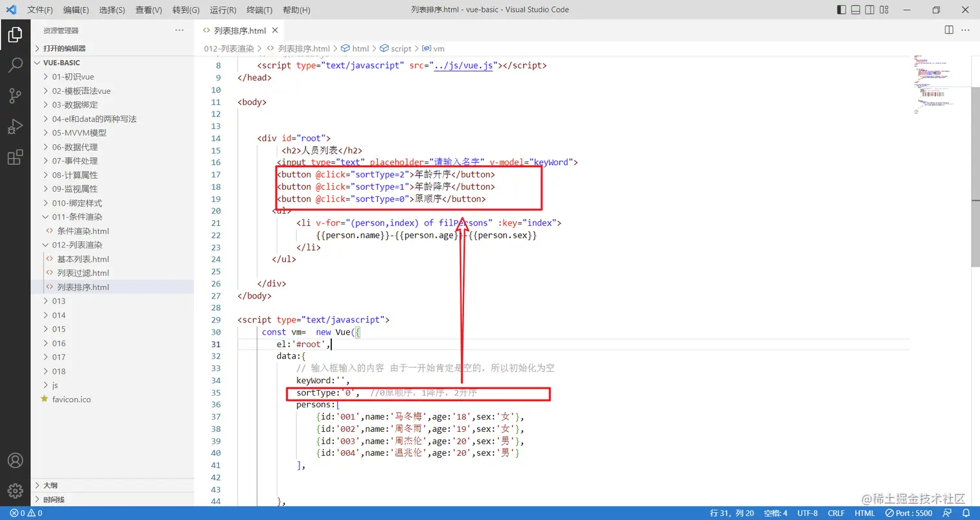Select language mode HTML status item
The image size is (980, 520).
pyautogui.click(x=865, y=514)
